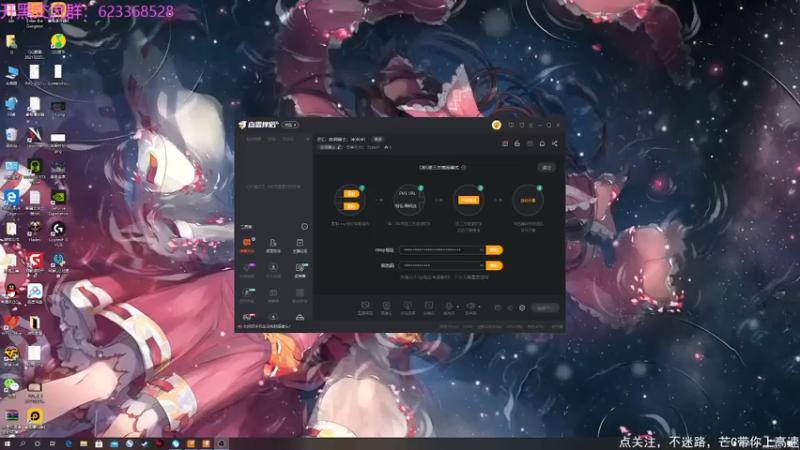Open help icon next to OBS mode title

(463, 167)
